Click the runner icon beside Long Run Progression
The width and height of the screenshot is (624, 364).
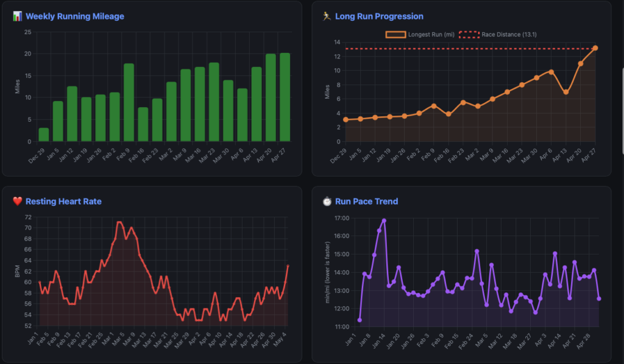coord(327,16)
